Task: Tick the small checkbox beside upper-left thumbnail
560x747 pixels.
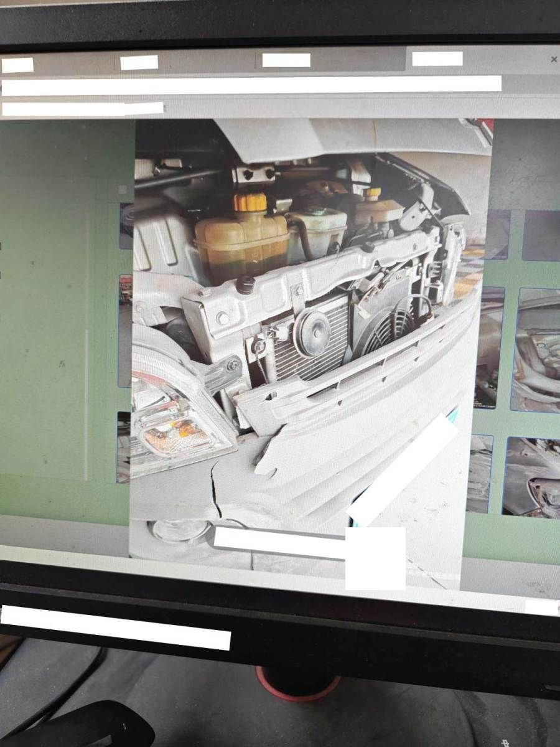Action: tap(122, 189)
